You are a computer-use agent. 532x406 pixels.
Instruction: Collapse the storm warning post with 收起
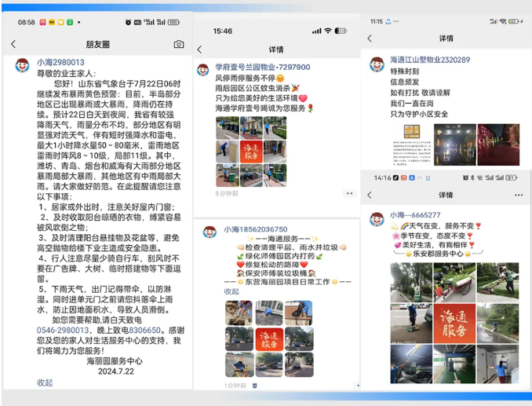tap(45, 382)
